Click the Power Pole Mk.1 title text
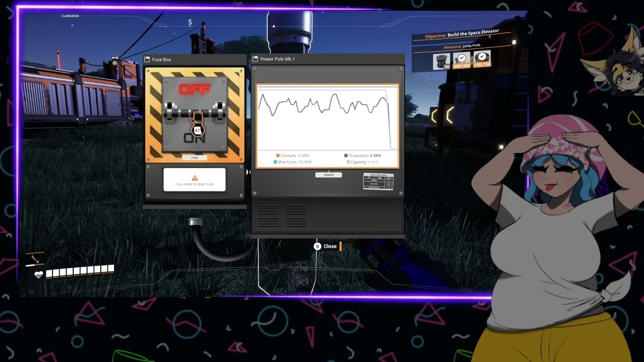Screen dimensions: 644x362 pyautogui.click(x=277, y=59)
